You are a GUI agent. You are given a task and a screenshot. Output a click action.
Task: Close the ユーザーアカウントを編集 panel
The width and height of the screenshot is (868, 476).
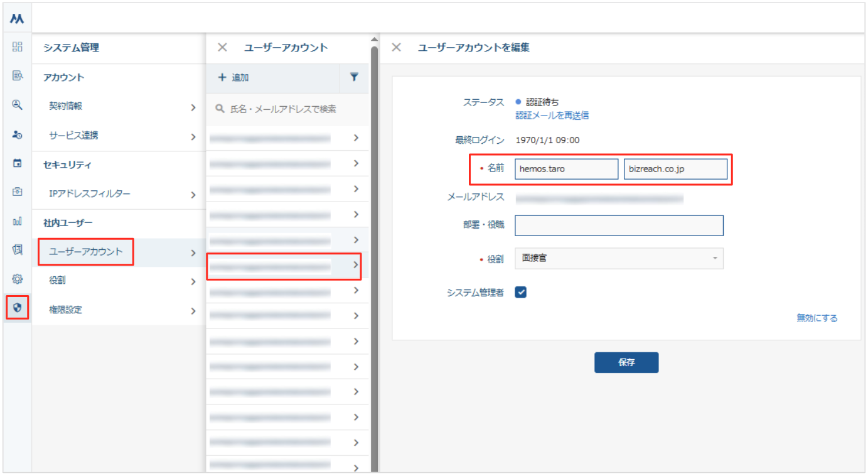[x=396, y=48]
